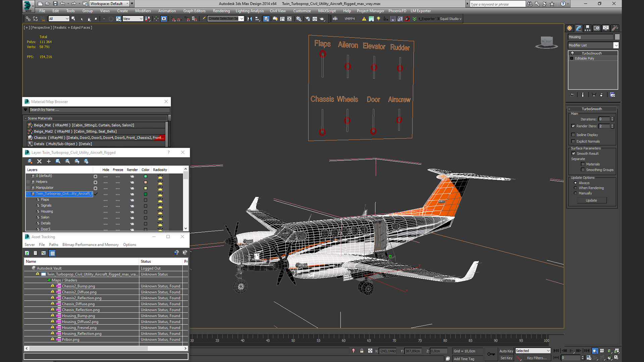The height and width of the screenshot is (362, 644).
Task: Open the Modifiers menu
Action: coord(143,11)
